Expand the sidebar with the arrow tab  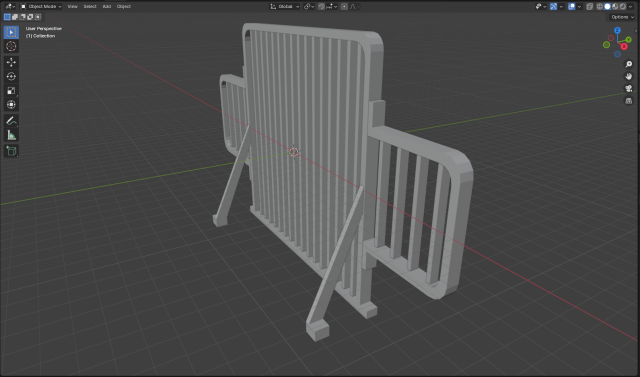636,31
